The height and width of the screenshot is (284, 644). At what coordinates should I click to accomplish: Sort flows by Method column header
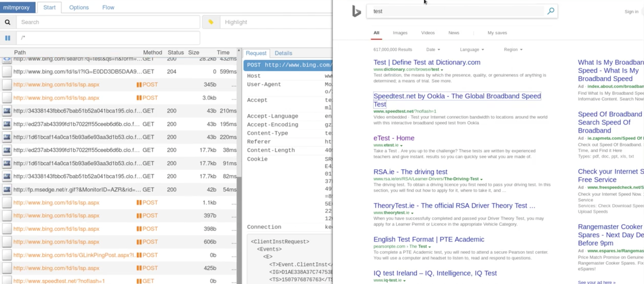point(153,52)
